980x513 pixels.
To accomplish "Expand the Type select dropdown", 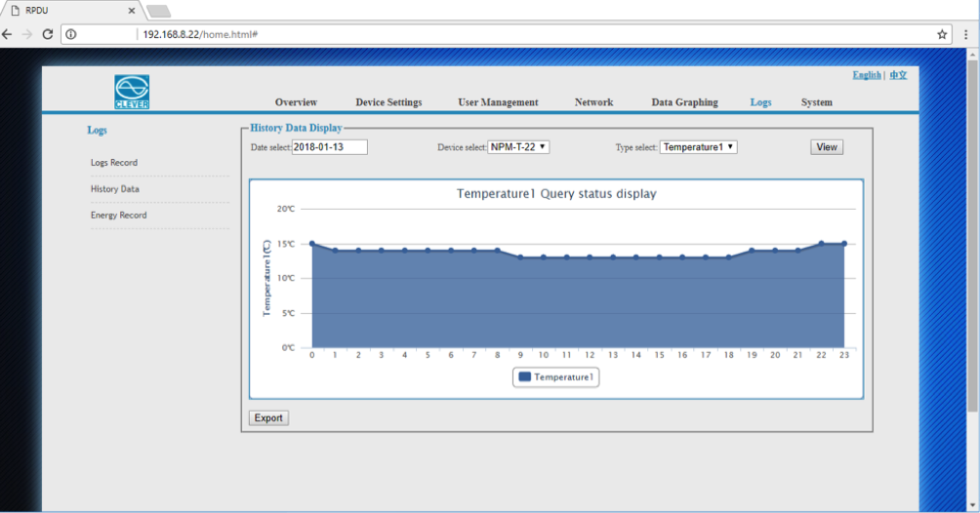I will 698,147.
